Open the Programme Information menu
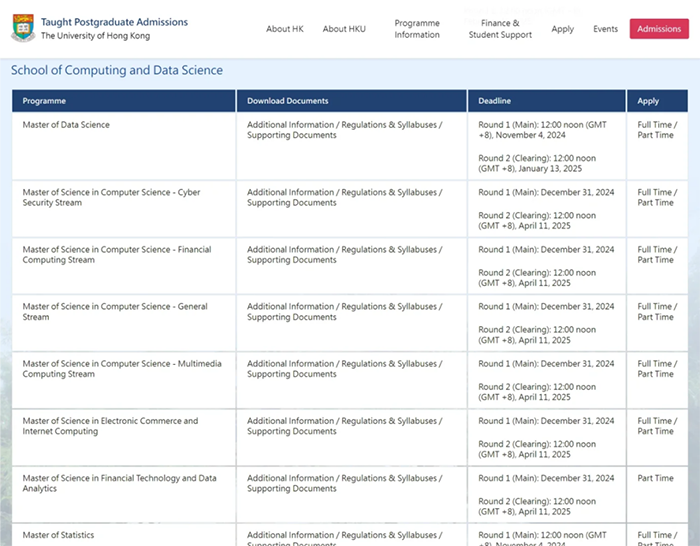Viewport: 700px width, 546px height. [x=417, y=29]
